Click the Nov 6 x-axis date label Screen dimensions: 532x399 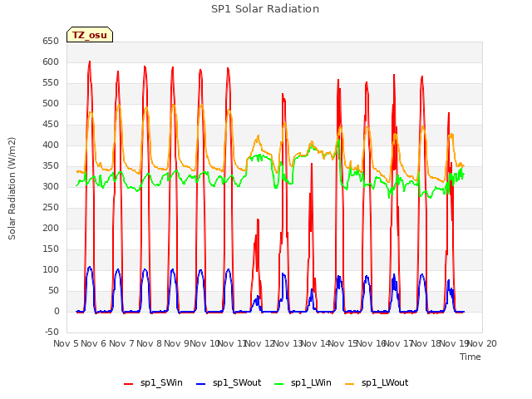coord(94,343)
